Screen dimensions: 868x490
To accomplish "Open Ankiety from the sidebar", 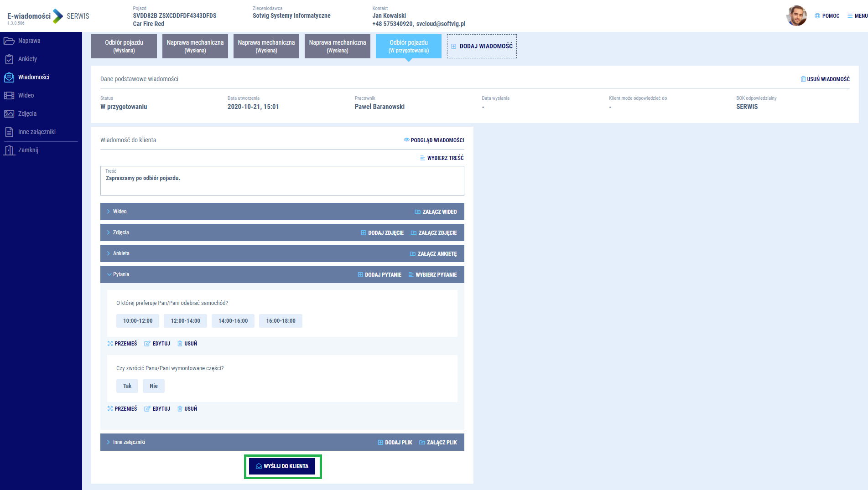I will [27, 59].
